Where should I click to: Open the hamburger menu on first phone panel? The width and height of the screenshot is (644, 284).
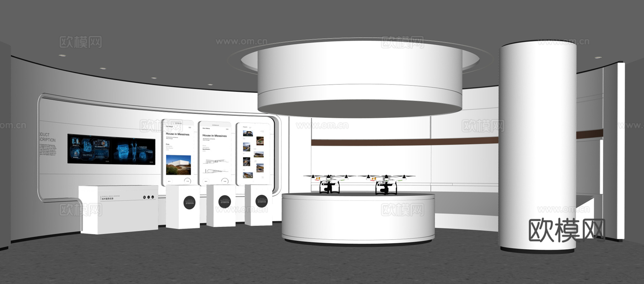tap(190, 127)
